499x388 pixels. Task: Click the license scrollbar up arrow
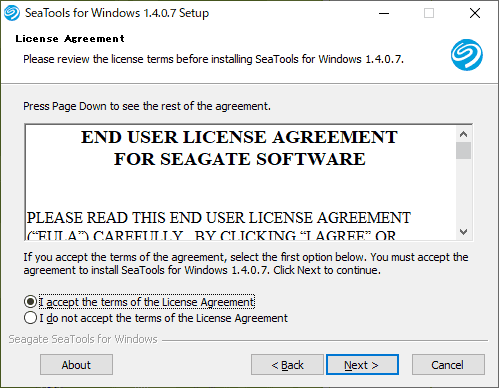click(x=463, y=134)
